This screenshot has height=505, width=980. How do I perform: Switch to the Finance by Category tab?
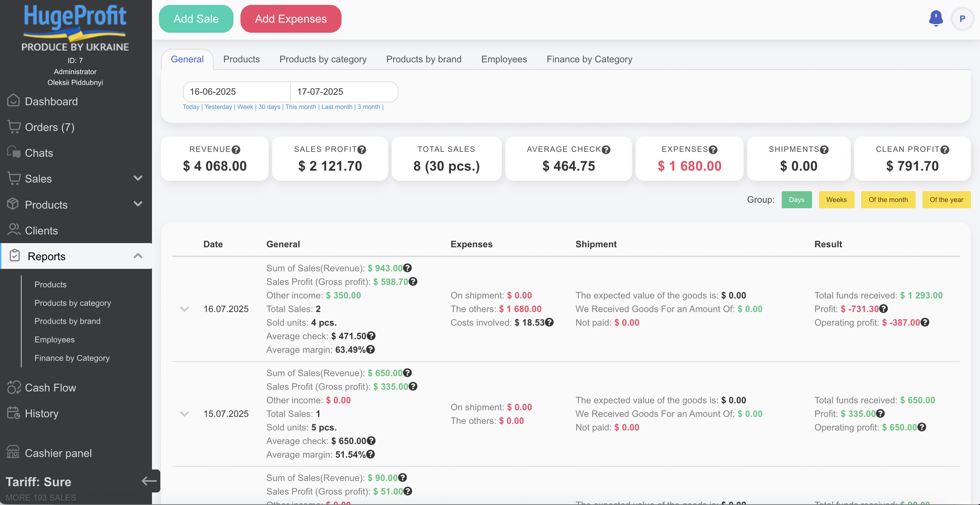pos(589,59)
